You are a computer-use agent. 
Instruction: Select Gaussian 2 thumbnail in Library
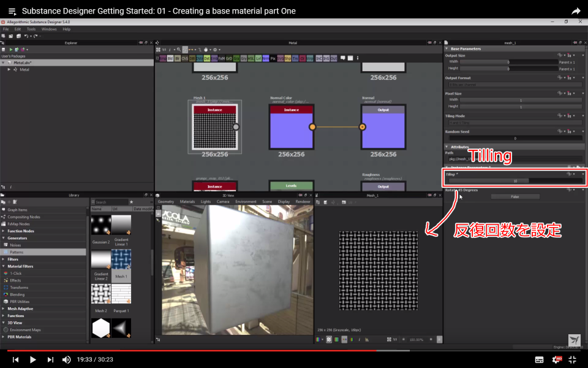click(101, 225)
